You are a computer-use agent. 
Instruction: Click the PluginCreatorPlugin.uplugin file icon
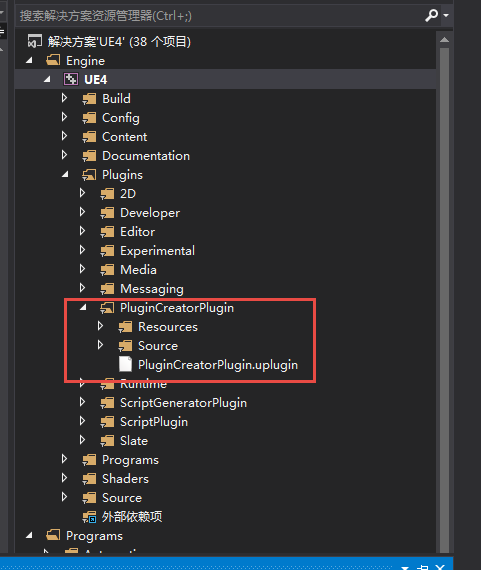pyautogui.click(x=125, y=364)
